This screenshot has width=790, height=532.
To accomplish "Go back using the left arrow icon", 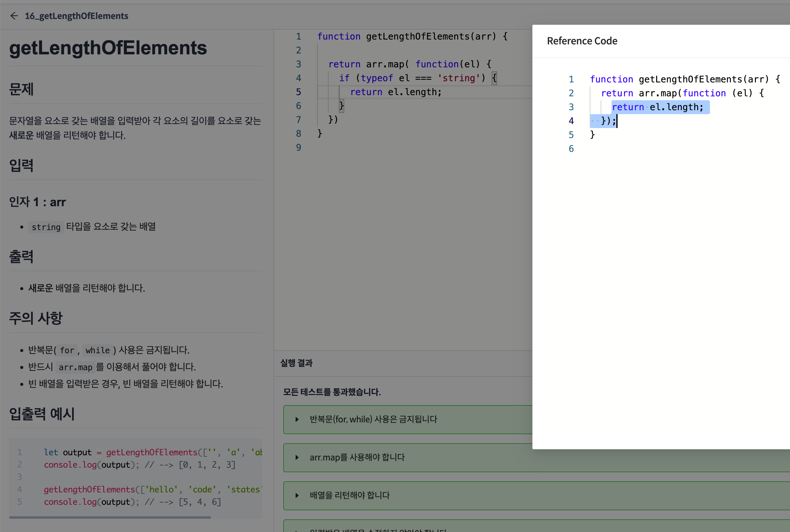I will pyautogui.click(x=14, y=16).
